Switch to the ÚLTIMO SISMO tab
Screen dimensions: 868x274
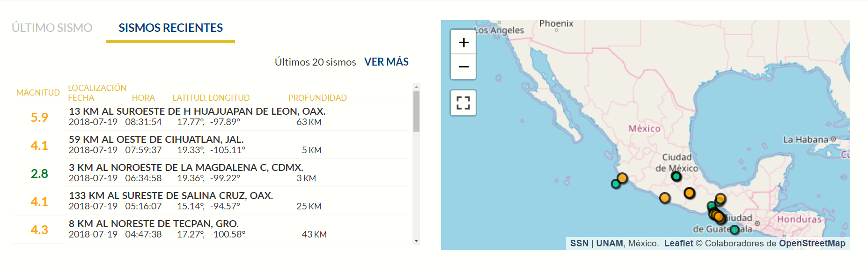click(52, 28)
